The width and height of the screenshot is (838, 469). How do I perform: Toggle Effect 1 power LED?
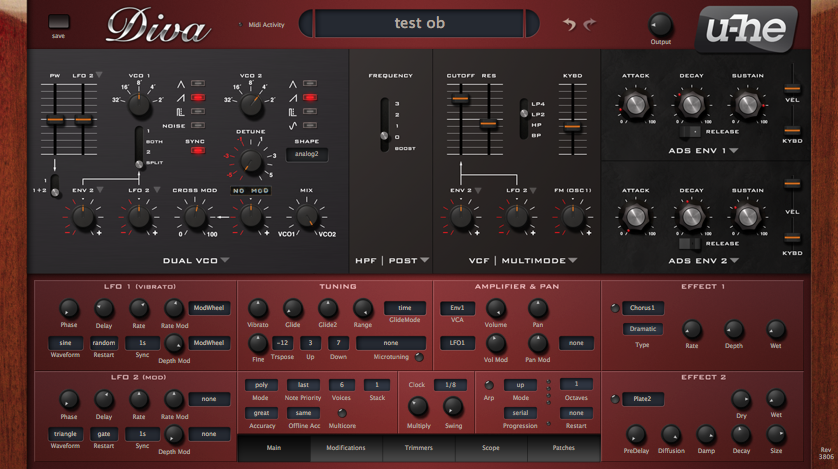615,308
